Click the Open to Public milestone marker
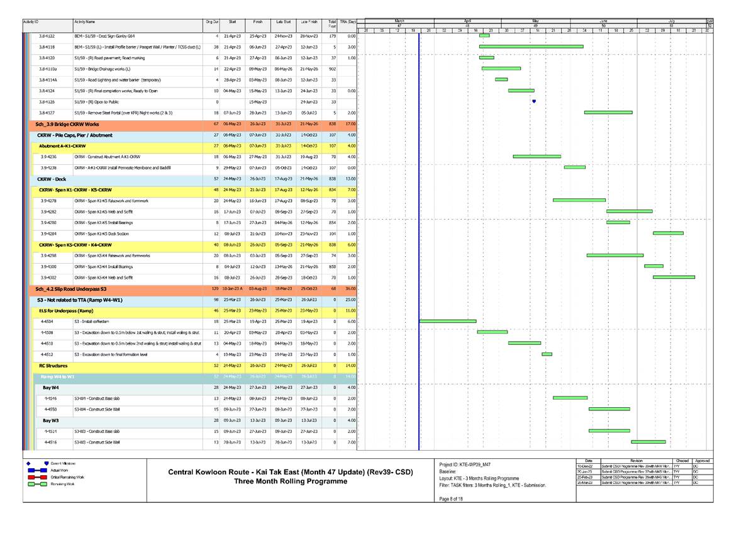The image size is (756, 535). [533, 101]
